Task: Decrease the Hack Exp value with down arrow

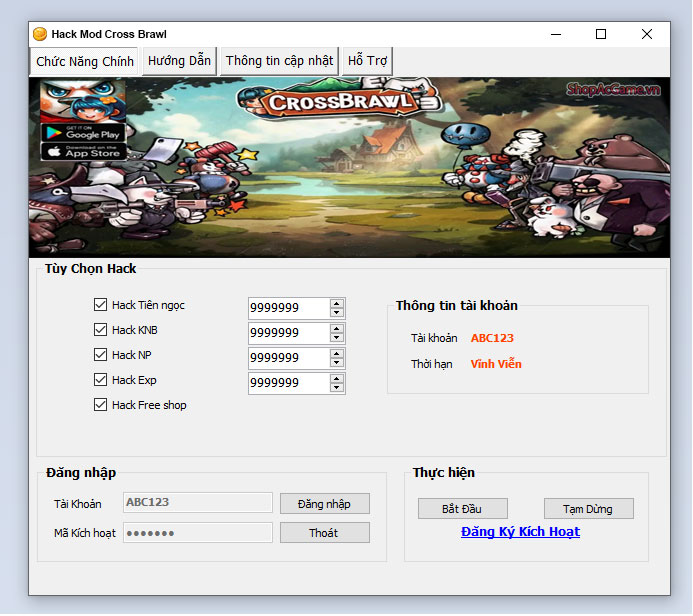Action: (337, 388)
